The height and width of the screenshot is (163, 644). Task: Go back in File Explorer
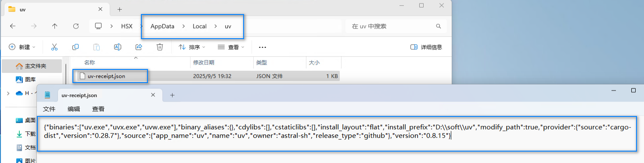pos(13,26)
